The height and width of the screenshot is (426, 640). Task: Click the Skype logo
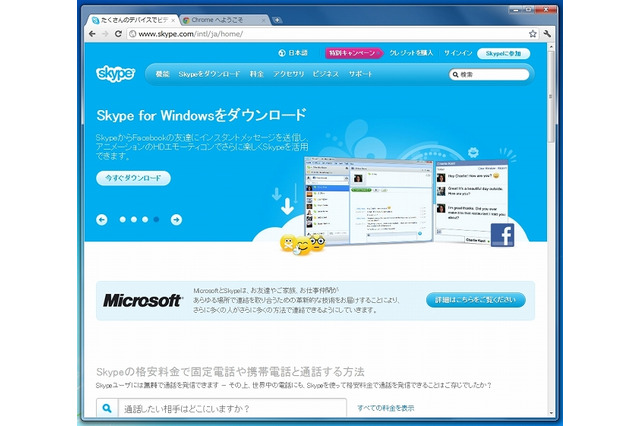click(x=116, y=74)
